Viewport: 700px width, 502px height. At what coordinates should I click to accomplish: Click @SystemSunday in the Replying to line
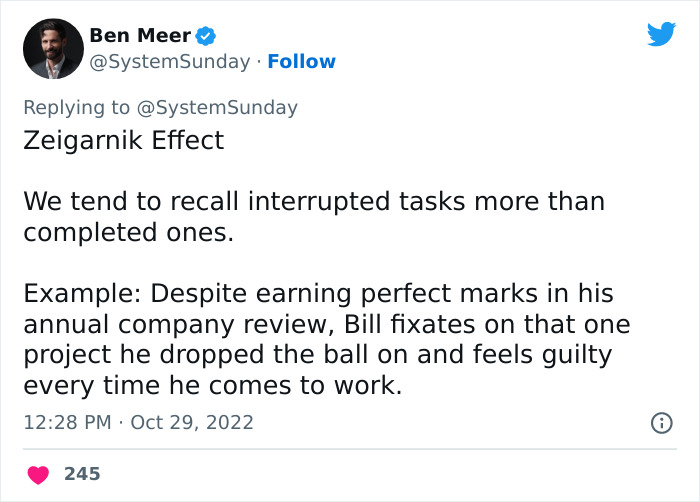(x=217, y=108)
